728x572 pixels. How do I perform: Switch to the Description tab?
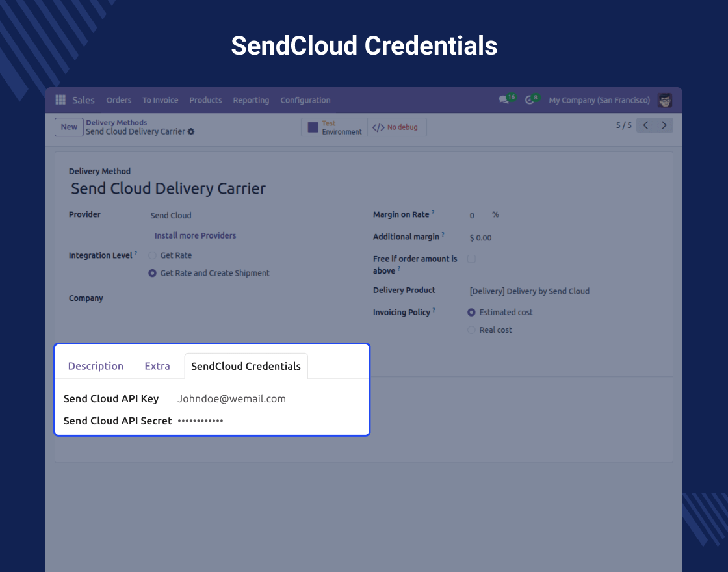96,366
